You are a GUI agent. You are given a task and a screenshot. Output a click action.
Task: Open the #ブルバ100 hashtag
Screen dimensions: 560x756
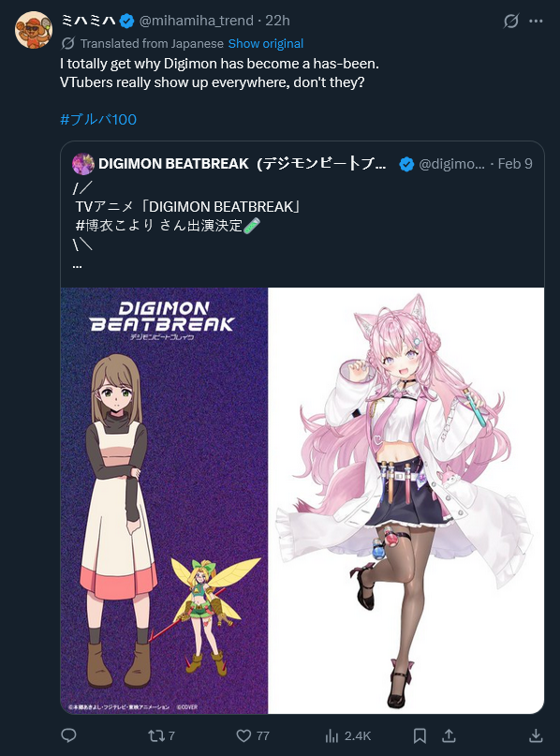pos(98,119)
